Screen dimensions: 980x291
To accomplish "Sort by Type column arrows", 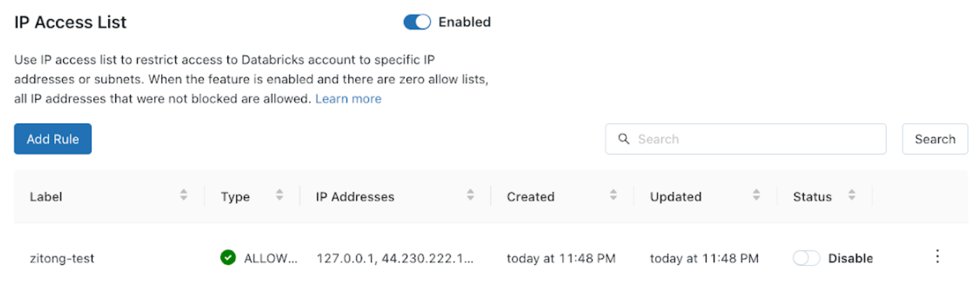I will click(279, 196).
